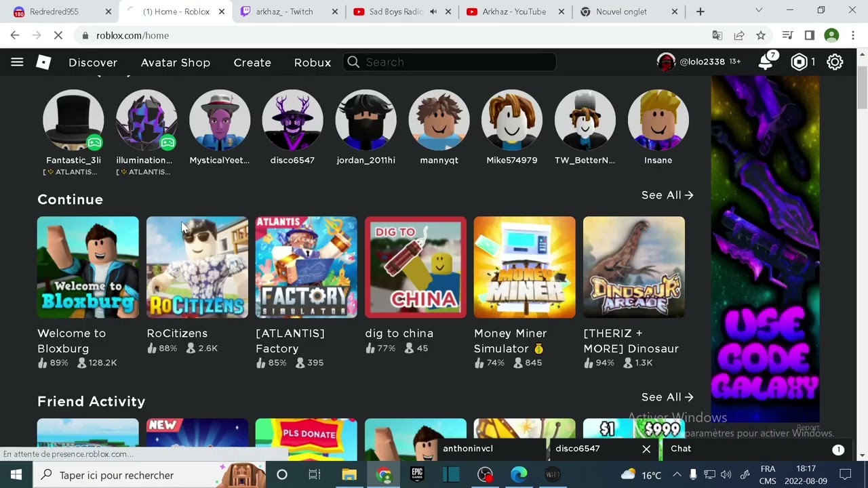This screenshot has height=488, width=868.
Task: Stop loading the page
Action: [x=58, y=35]
